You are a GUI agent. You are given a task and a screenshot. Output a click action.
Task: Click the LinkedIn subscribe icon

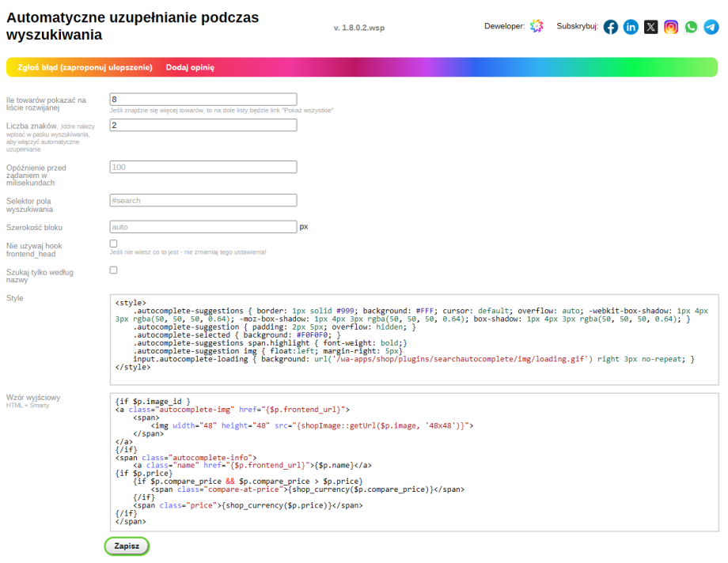coord(631,27)
